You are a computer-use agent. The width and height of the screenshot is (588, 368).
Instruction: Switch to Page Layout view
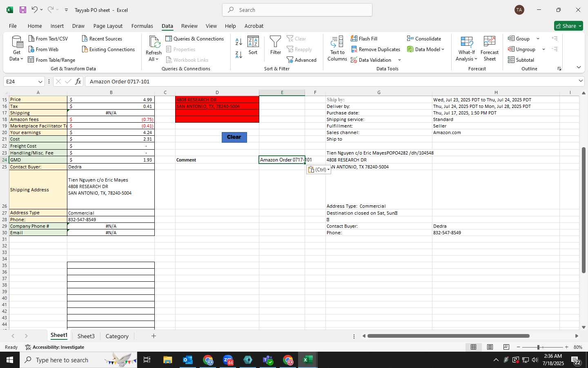(x=490, y=347)
